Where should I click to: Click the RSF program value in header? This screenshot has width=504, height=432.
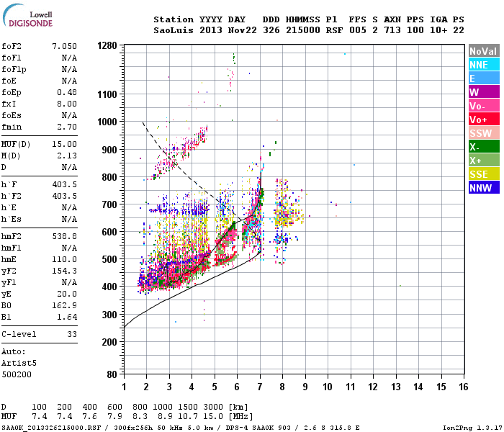(x=334, y=30)
